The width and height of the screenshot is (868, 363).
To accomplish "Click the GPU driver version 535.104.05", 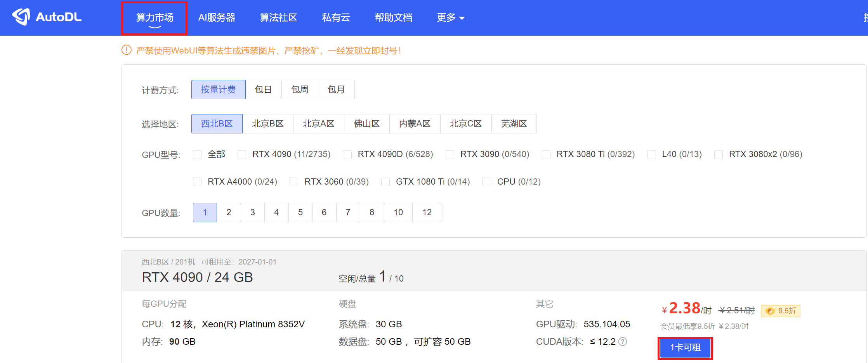I will [x=607, y=324].
